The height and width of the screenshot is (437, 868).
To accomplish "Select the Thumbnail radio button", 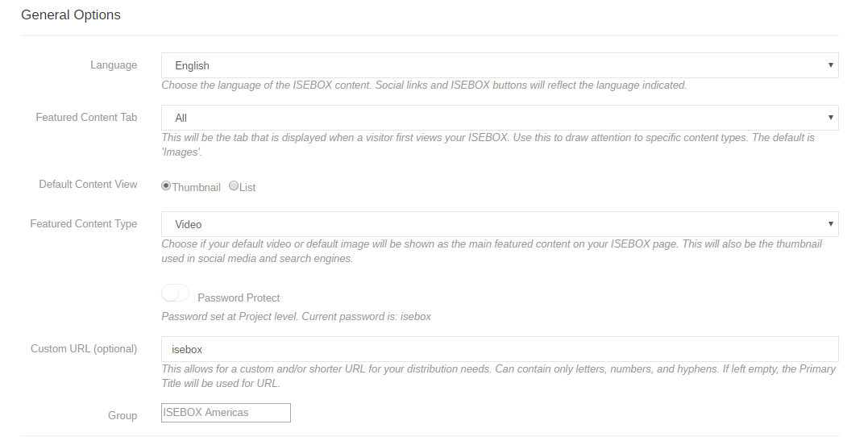I will coord(165,186).
